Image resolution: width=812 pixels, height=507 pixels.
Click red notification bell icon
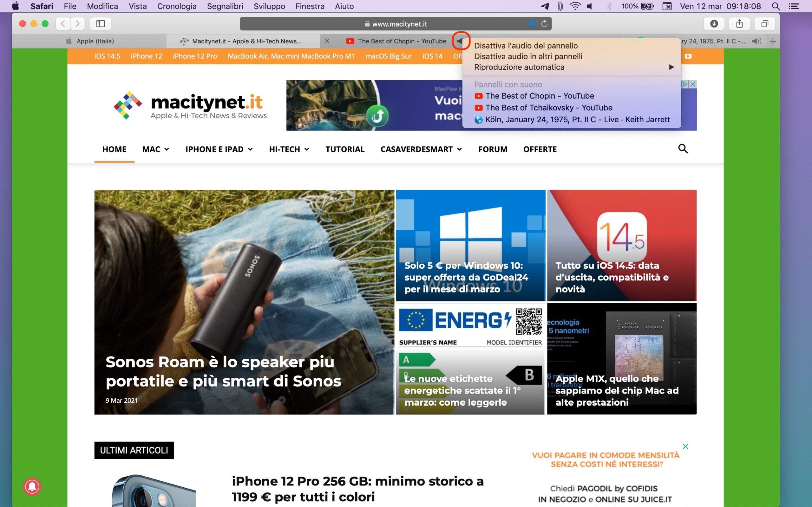point(32,486)
